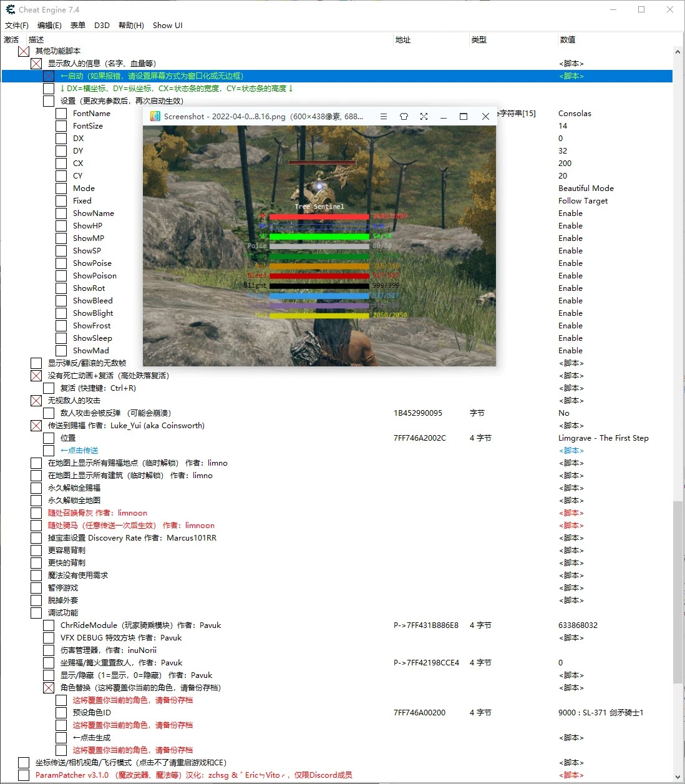This screenshot has width=685, height=784.
Task: Uncheck the 角色替换 checkbox
Action: point(49,688)
